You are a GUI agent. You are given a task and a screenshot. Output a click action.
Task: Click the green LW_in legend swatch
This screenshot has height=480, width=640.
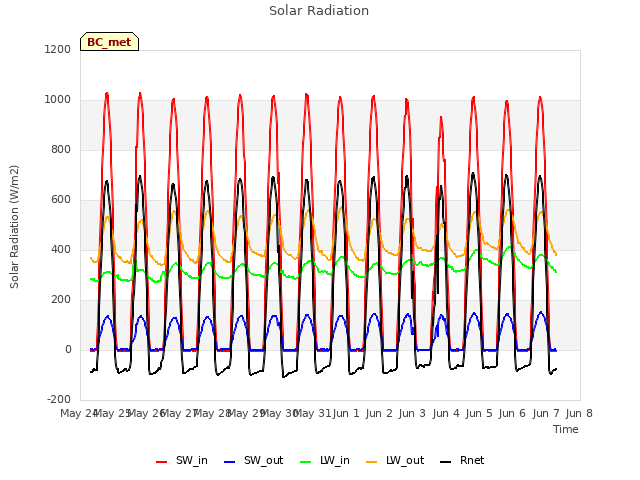point(305,462)
